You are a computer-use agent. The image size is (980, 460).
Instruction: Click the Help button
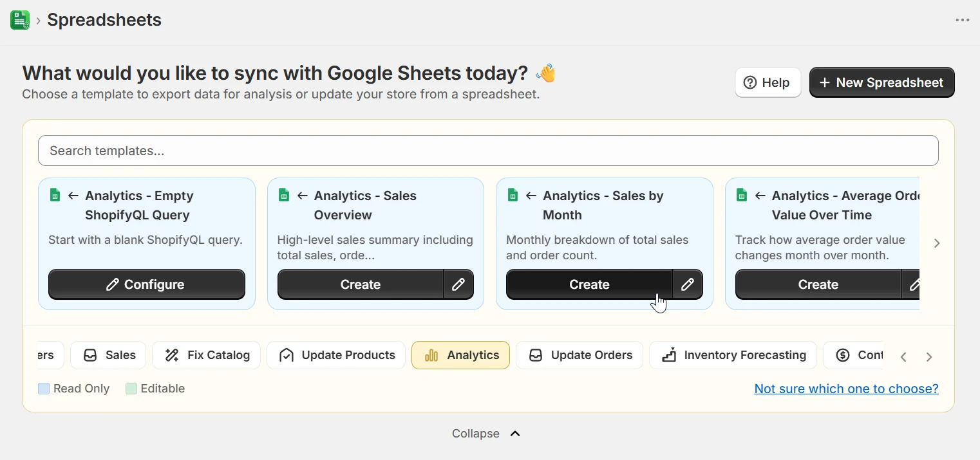click(x=768, y=82)
